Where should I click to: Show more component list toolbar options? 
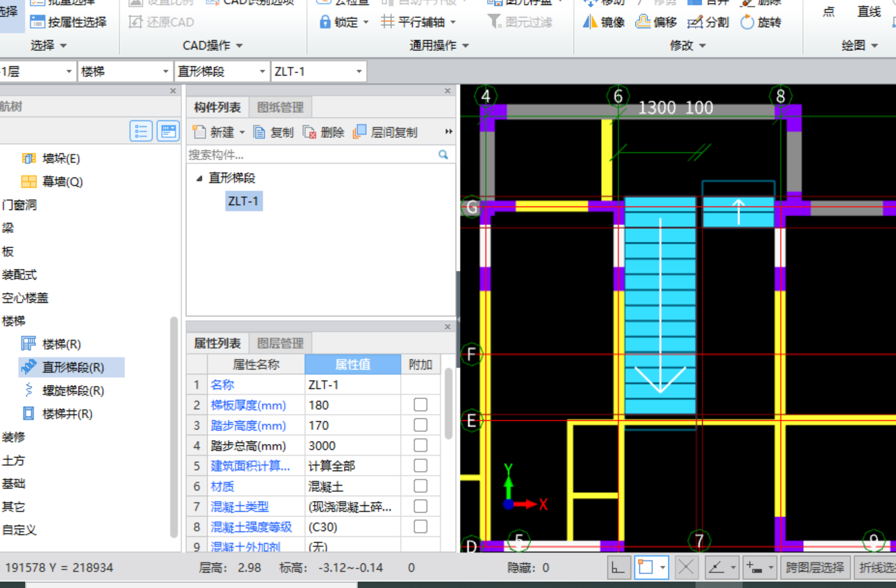(449, 132)
